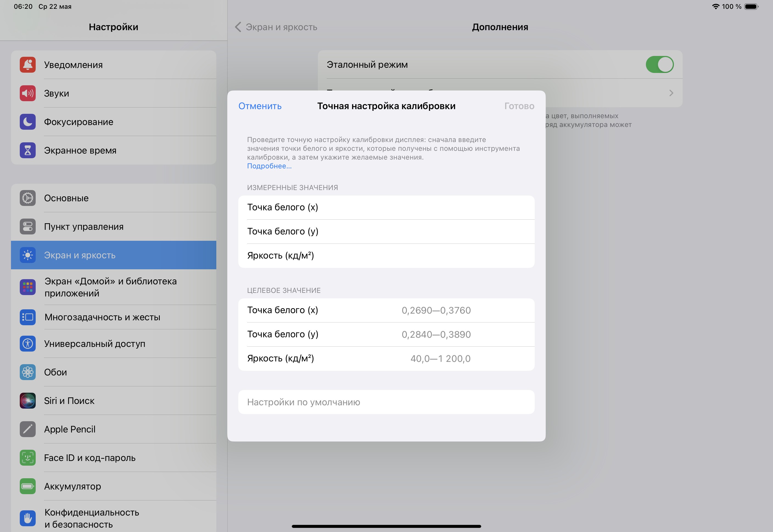
Task: Tap the Notifications bell icon
Action: point(28,65)
